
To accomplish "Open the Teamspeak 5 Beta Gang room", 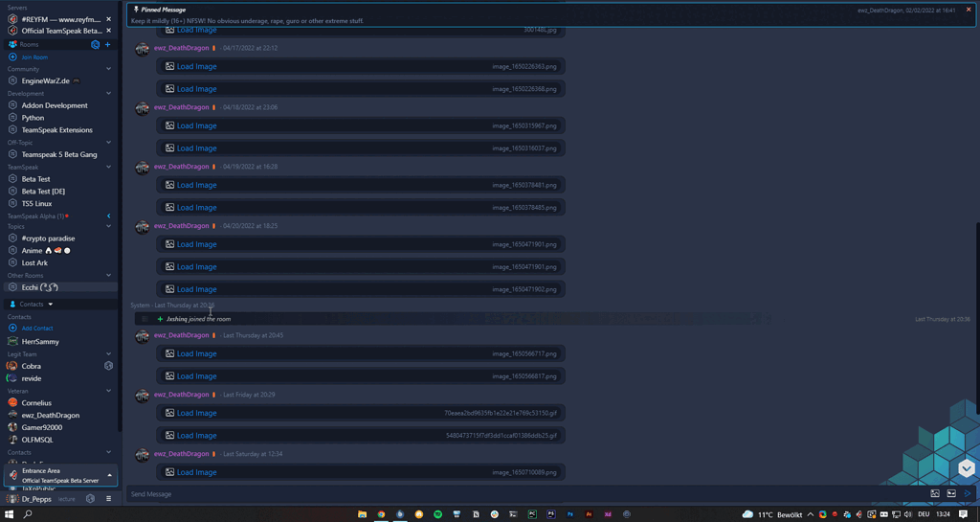I will pyautogui.click(x=58, y=154).
